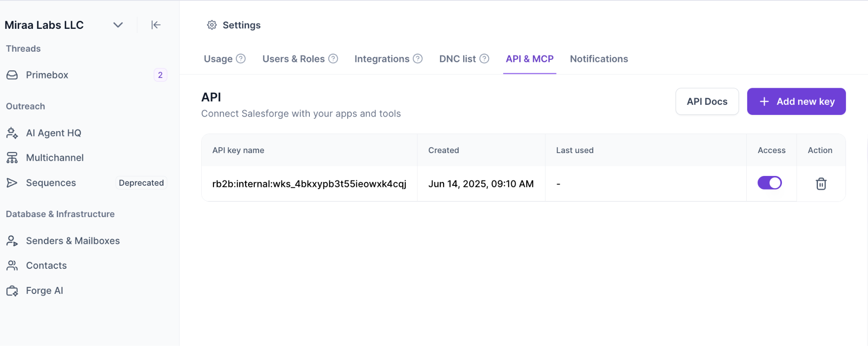Switch to the DNC list tab

click(458, 59)
